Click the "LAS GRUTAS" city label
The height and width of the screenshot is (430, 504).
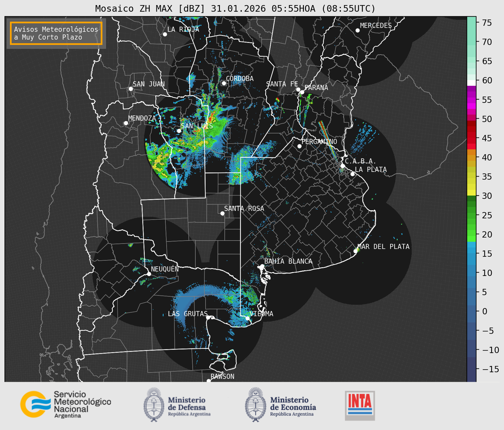click(188, 314)
